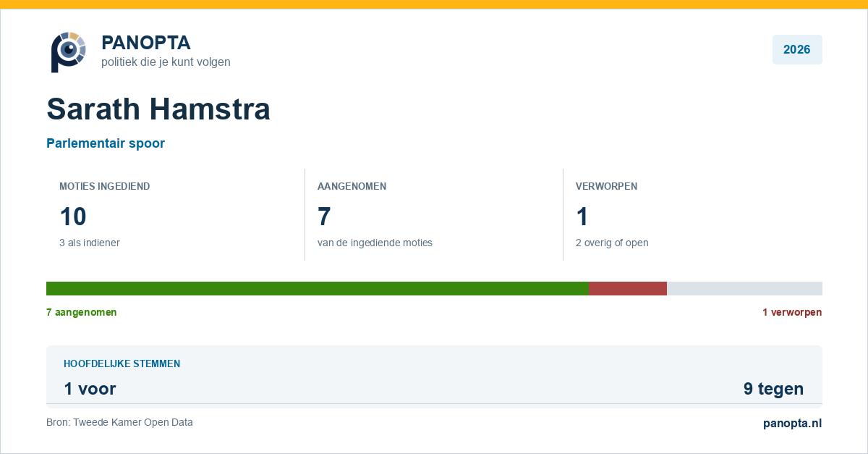Click the VERWORPEN label
The image size is (868, 454).
coord(606,186)
